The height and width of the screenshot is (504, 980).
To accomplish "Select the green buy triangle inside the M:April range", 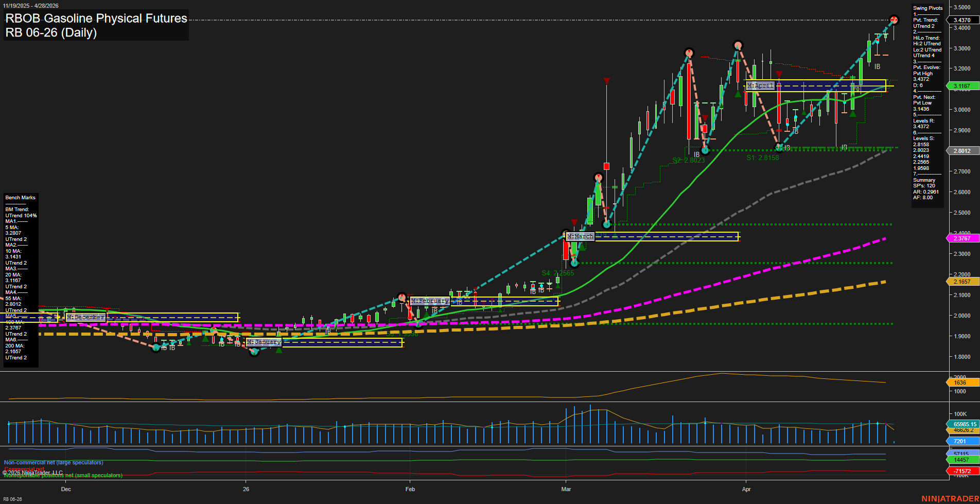I will pyautogui.click(x=738, y=95).
